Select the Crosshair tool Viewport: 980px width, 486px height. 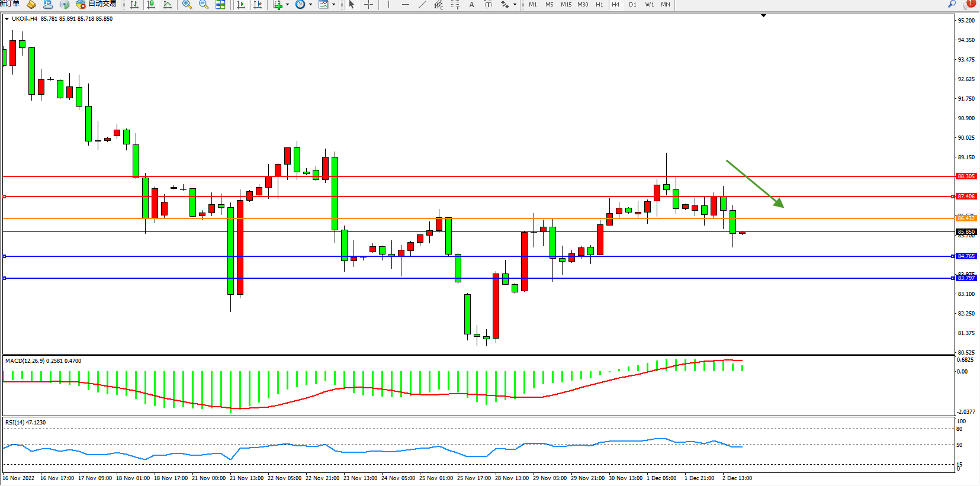368,5
